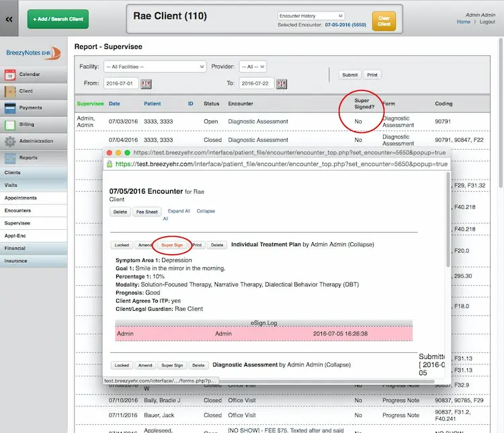504x433 pixels.
Task: Delete the Diagnostic Assessment form
Action: [198, 366]
